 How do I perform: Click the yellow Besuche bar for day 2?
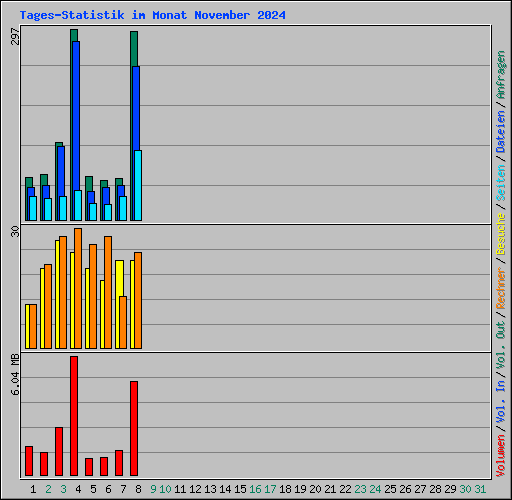pyautogui.click(x=42, y=309)
